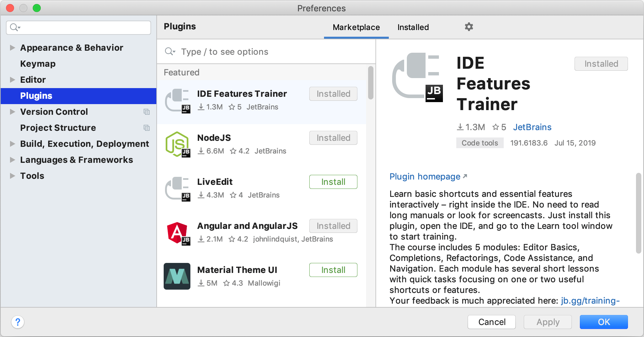The height and width of the screenshot is (337, 644).
Task: Click the Material Theme UI plugin icon
Action: (177, 276)
